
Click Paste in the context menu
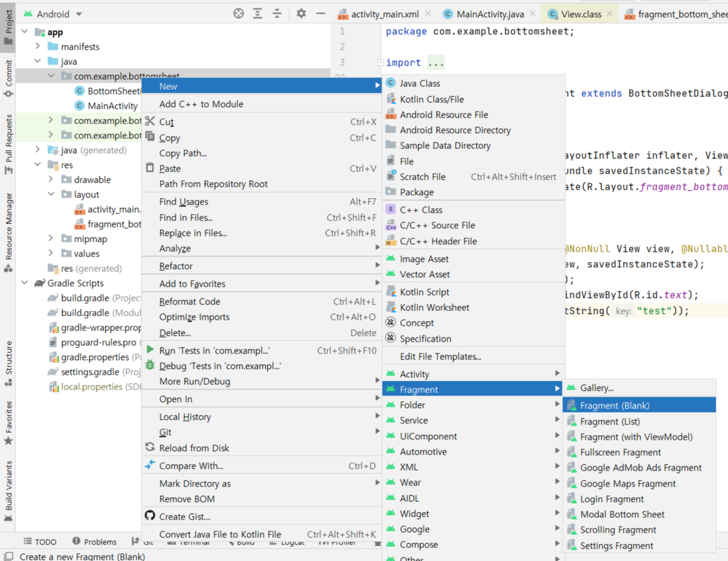point(261,168)
